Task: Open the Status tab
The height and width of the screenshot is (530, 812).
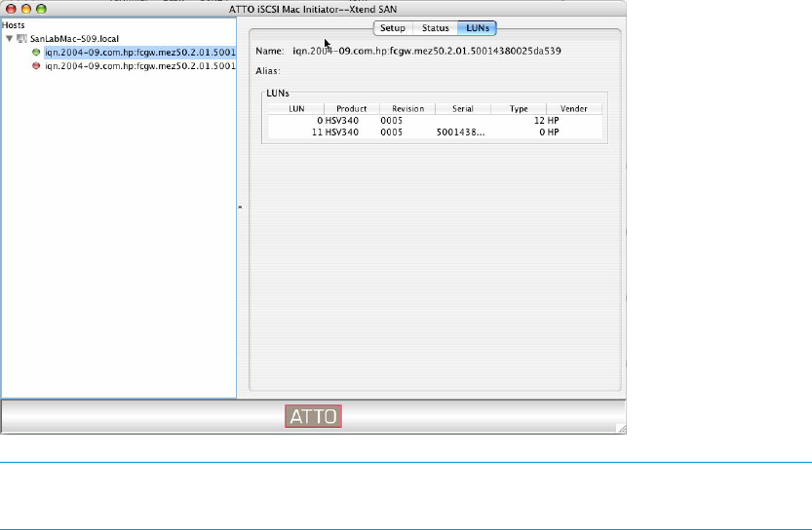Action: [435, 28]
